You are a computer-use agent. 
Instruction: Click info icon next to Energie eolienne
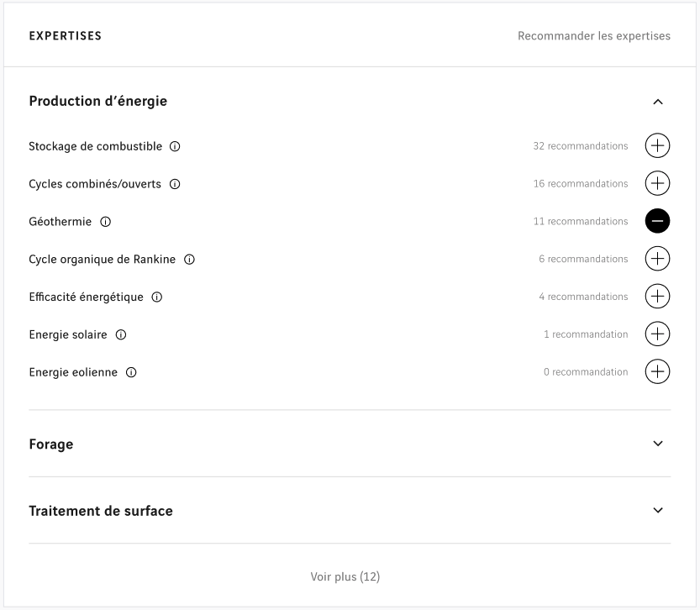tap(131, 372)
